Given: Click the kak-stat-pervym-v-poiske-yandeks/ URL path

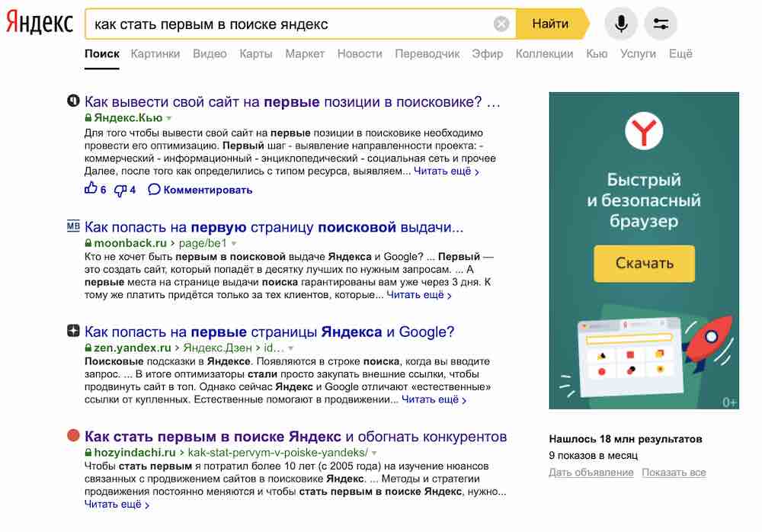Looking at the screenshot, I should [x=278, y=452].
